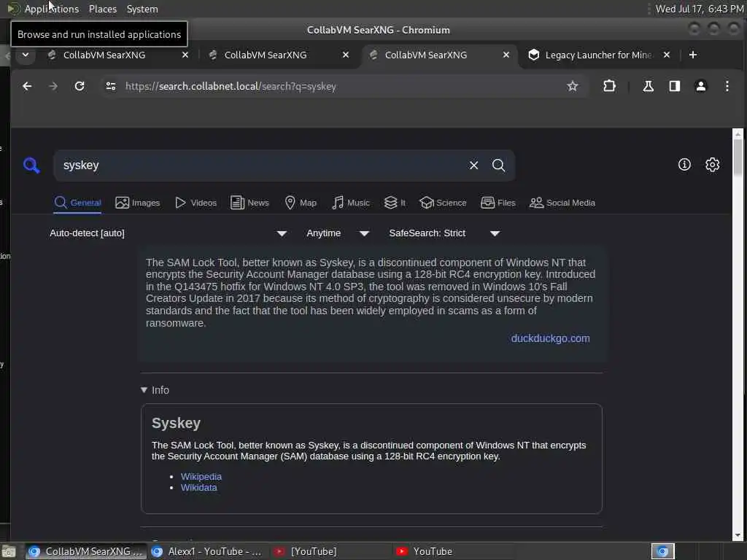Viewport: 747px width, 560px height.
Task: Click the address bar URL
Action: (x=231, y=86)
